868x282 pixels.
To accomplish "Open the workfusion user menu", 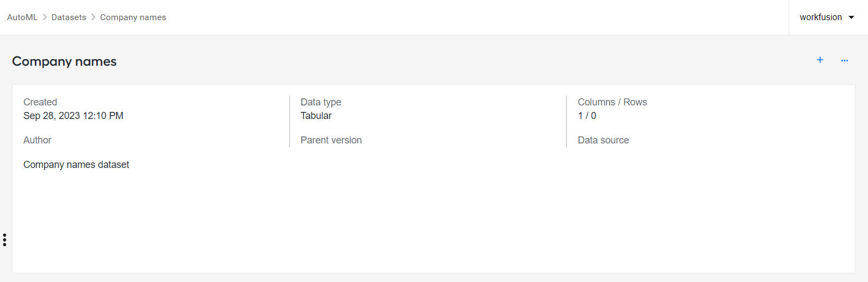I will pos(827,17).
